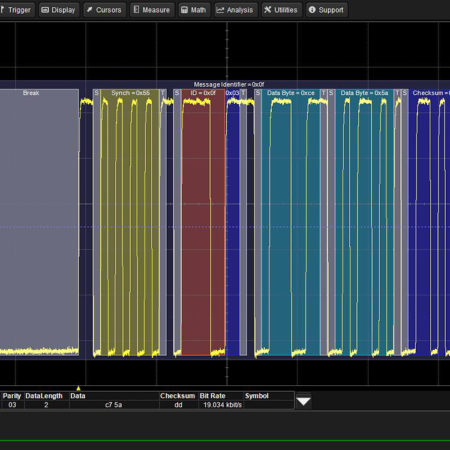The image size is (450, 450).
Task: Click the Analysis chart icon
Action: point(220,10)
